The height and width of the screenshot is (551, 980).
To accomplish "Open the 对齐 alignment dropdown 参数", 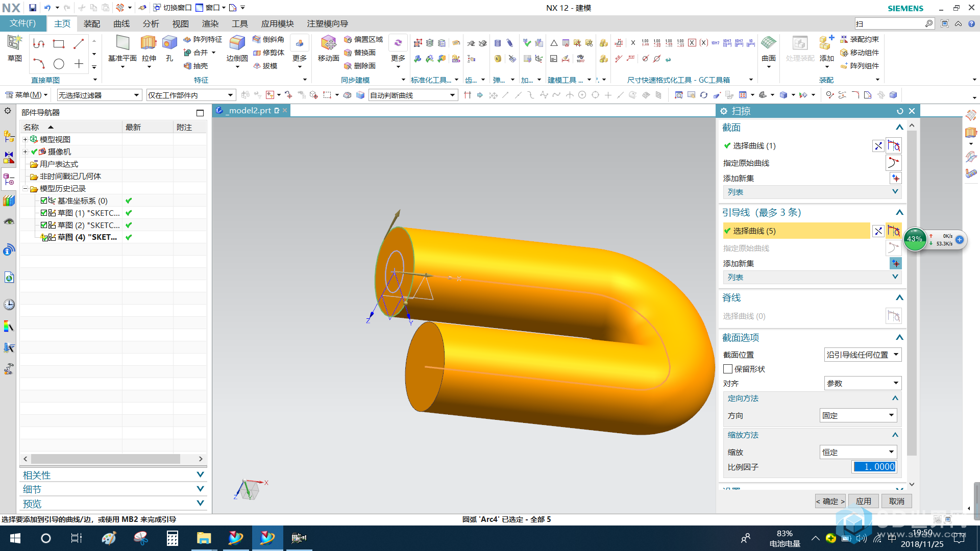I will pos(863,383).
